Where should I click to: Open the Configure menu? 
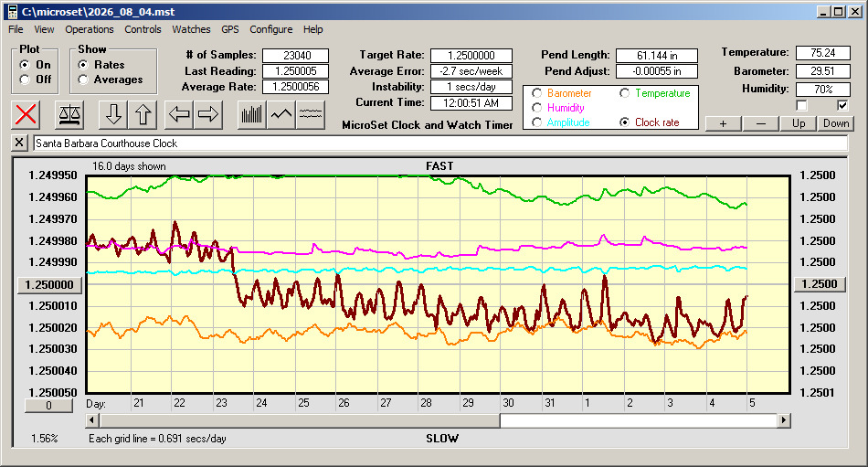click(271, 29)
